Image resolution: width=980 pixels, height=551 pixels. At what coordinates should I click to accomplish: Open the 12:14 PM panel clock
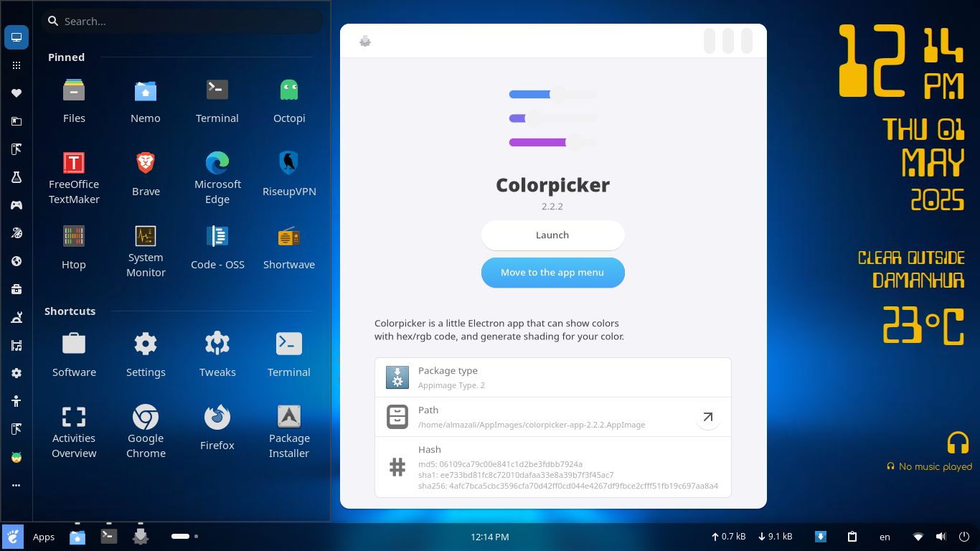click(490, 537)
